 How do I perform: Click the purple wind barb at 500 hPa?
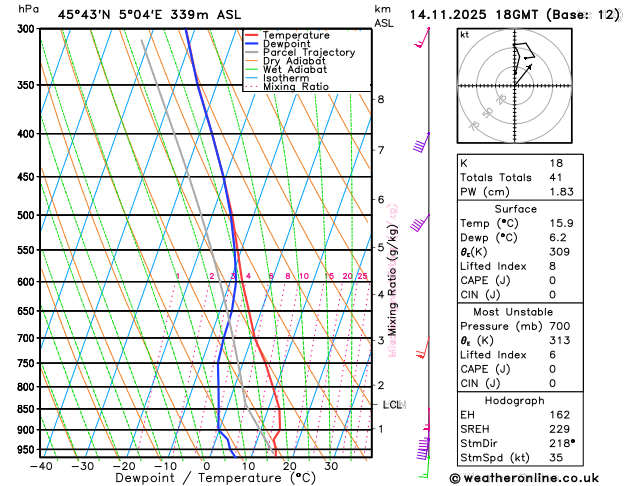pos(420,223)
